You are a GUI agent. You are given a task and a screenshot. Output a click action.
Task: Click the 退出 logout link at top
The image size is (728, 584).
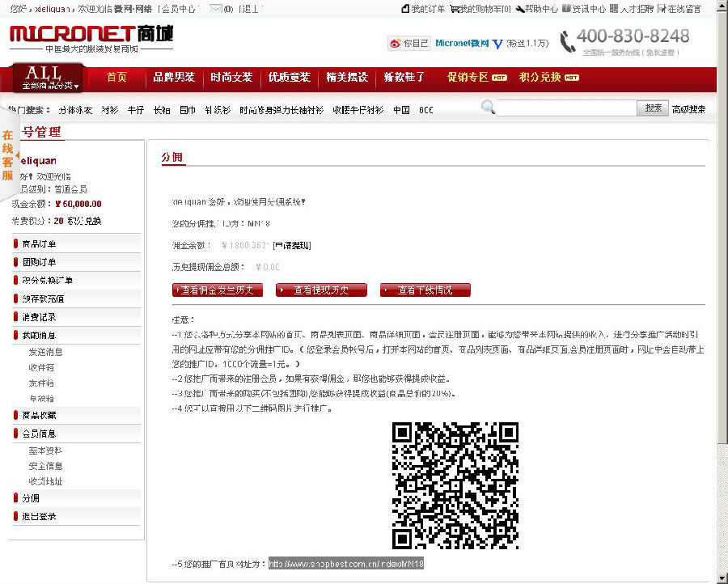pyautogui.click(x=250, y=9)
